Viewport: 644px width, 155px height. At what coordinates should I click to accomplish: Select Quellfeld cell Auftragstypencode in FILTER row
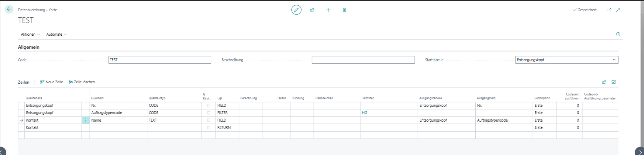tap(118, 113)
